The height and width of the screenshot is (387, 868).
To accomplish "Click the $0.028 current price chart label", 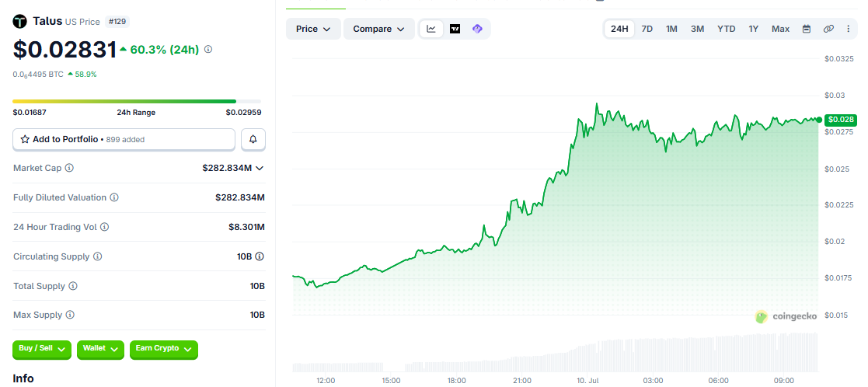I will click(841, 120).
